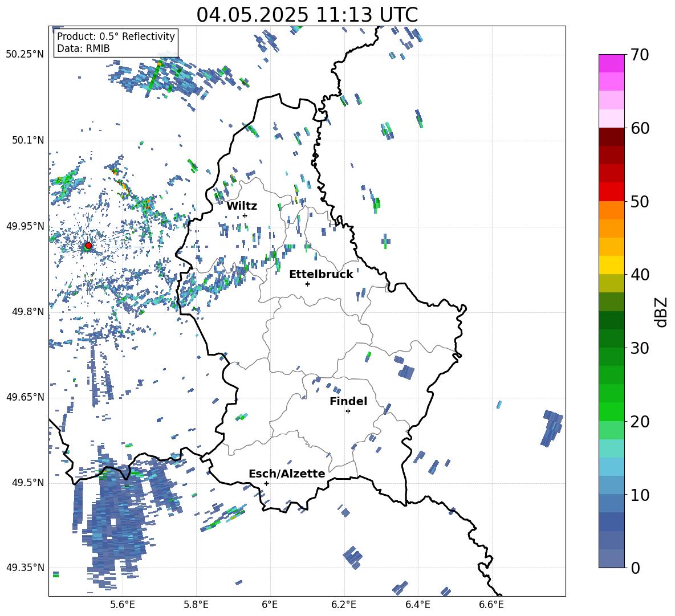Click the Esch/Alzette city label

[287, 474]
